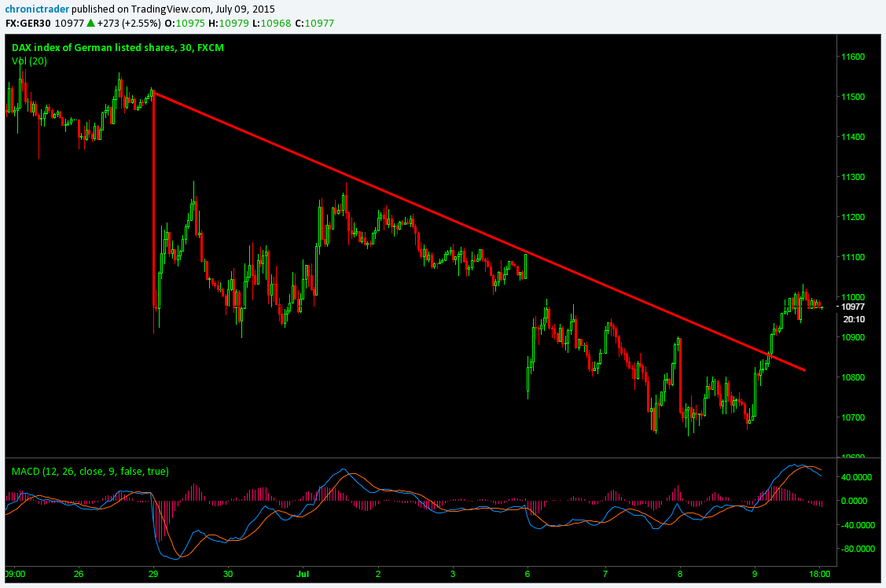Click the 26 date label on time axis

tap(79, 574)
